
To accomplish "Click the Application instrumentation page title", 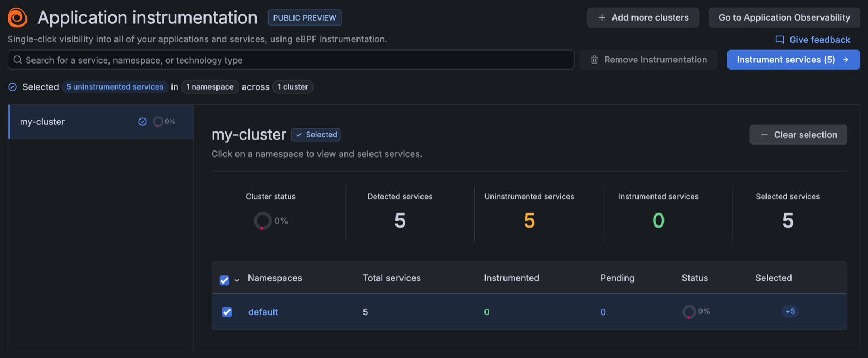I will pos(148,18).
